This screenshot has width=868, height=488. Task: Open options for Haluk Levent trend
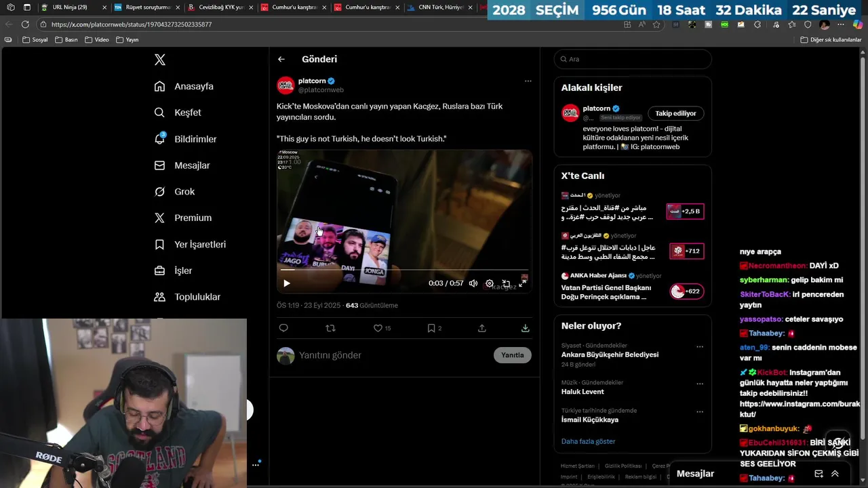pos(700,383)
